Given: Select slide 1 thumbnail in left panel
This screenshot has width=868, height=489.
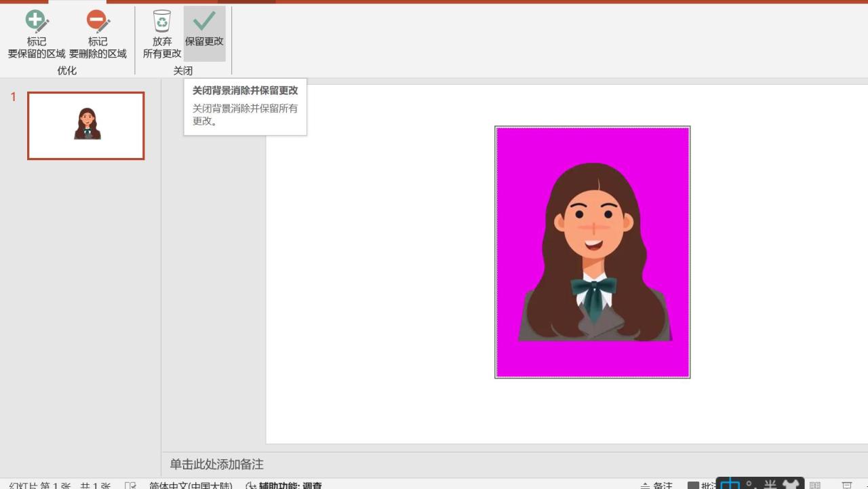Looking at the screenshot, I should pos(85,125).
